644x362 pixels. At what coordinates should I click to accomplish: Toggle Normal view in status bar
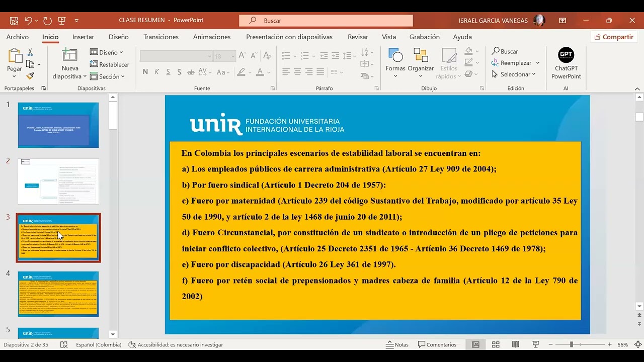tap(475, 345)
